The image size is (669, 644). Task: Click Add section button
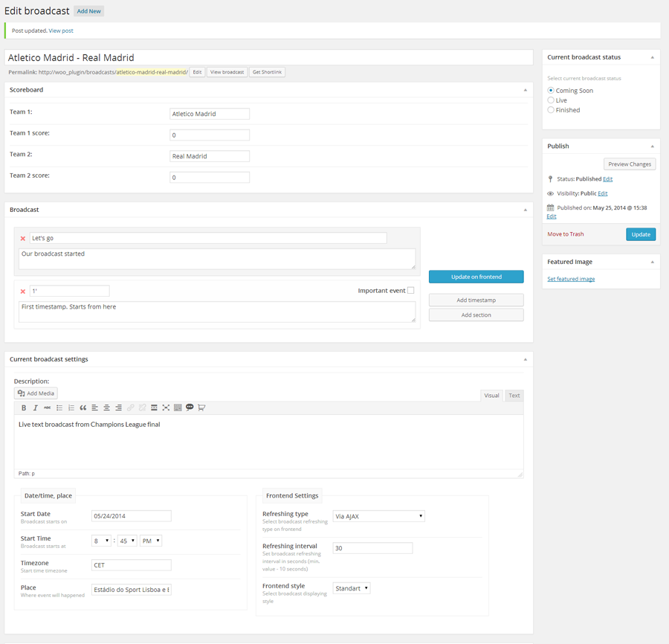476,315
